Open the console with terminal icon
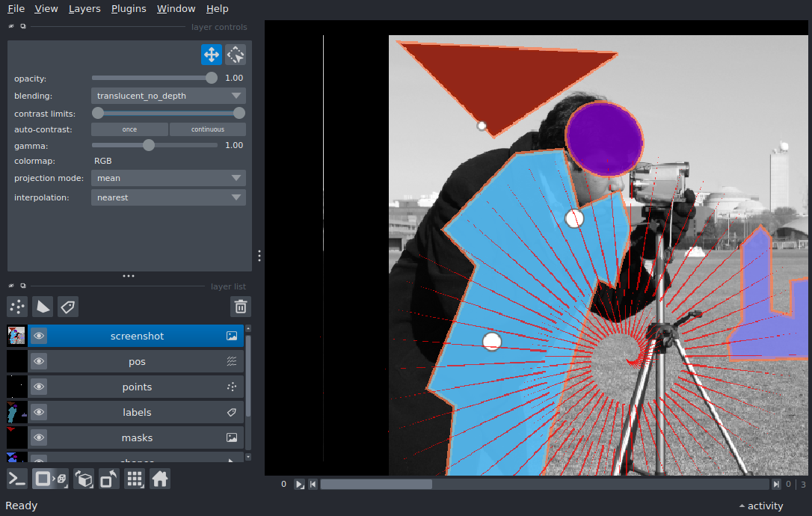This screenshot has width=812, height=516. click(17, 479)
